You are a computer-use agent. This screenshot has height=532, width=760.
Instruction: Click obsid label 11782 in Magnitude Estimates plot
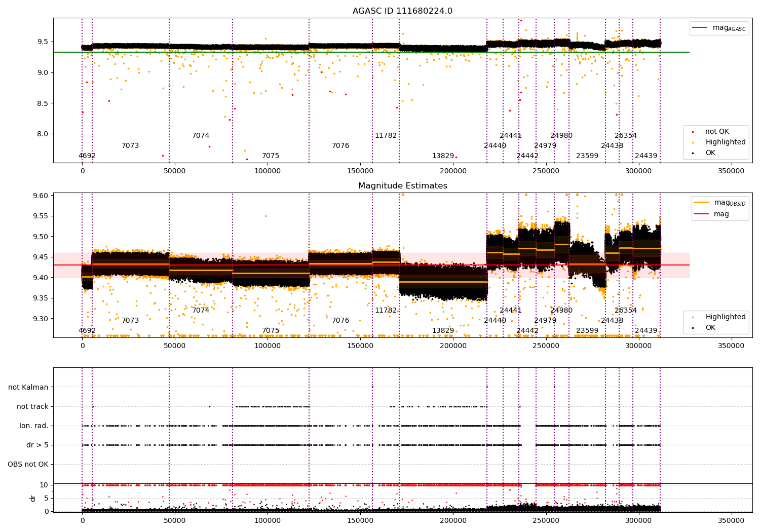386,311
